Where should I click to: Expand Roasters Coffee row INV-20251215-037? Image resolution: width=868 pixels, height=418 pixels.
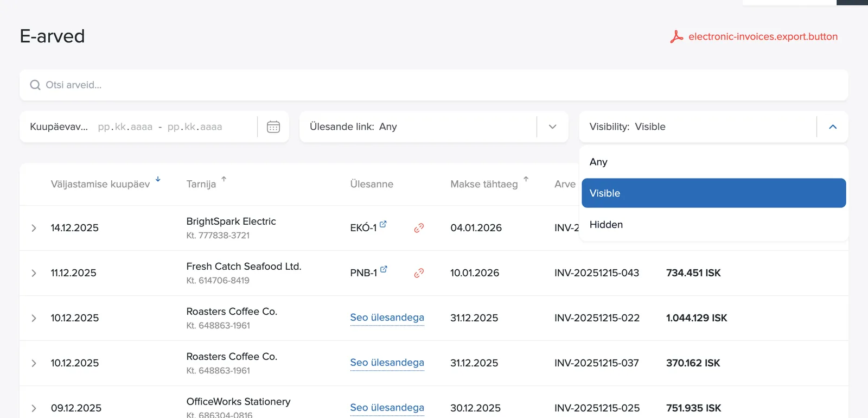[x=34, y=363]
